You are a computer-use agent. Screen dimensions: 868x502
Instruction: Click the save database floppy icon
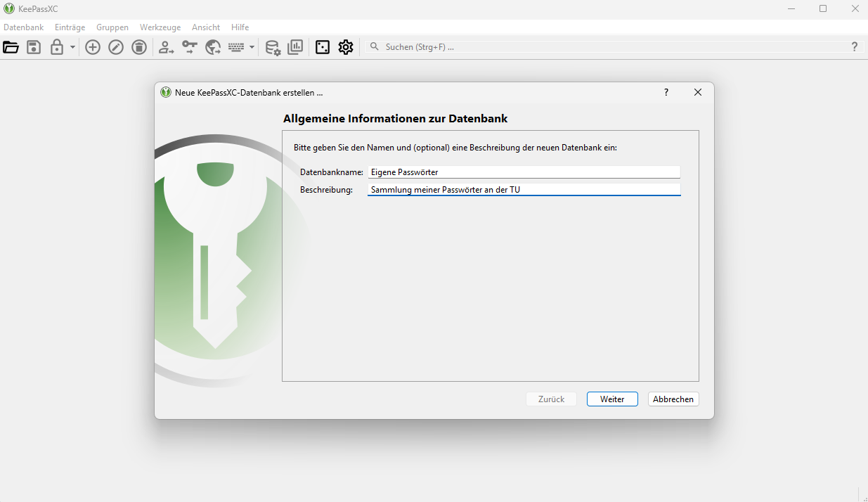click(34, 47)
